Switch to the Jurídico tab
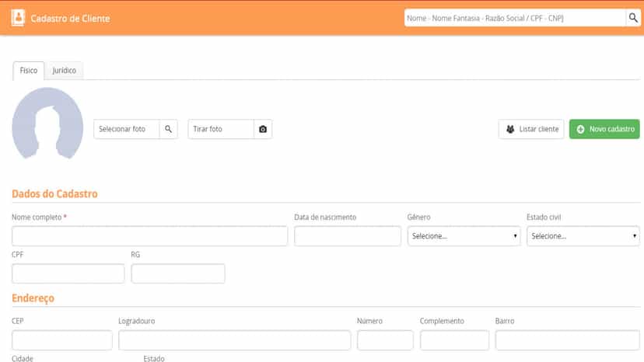 [x=64, y=71]
